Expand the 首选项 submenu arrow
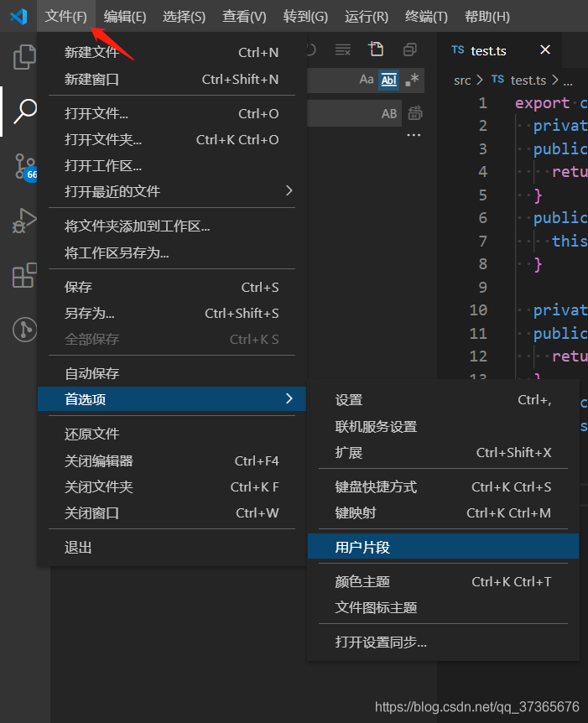The width and height of the screenshot is (588, 723). pyautogui.click(x=289, y=399)
